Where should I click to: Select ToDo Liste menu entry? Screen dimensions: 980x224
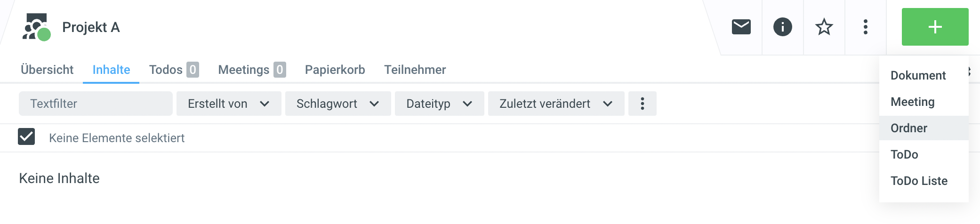click(x=919, y=181)
